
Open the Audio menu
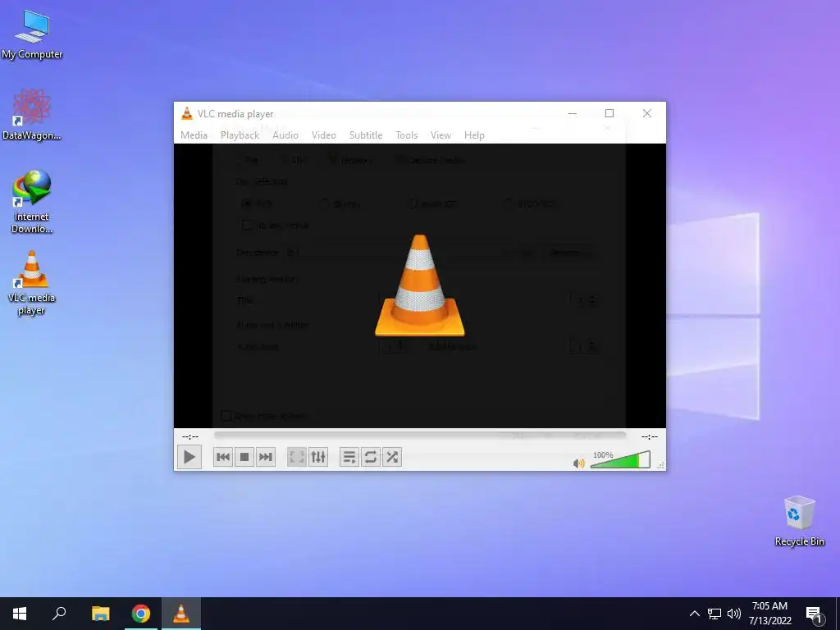pos(285,135)
